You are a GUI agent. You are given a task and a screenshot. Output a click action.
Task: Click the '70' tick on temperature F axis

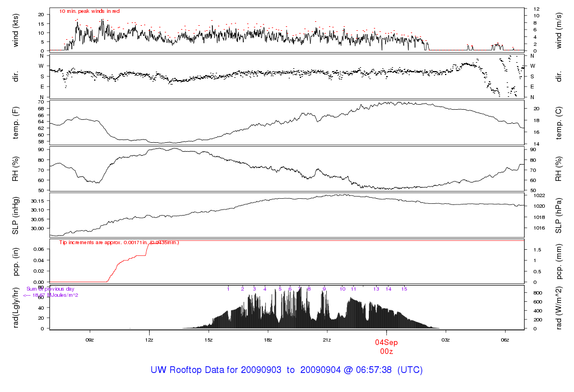tap(40, 102)
